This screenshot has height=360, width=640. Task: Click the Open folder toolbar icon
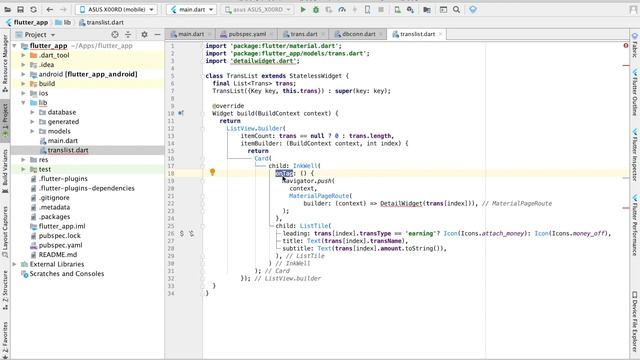pyautogui.click(x=7, y=9)
